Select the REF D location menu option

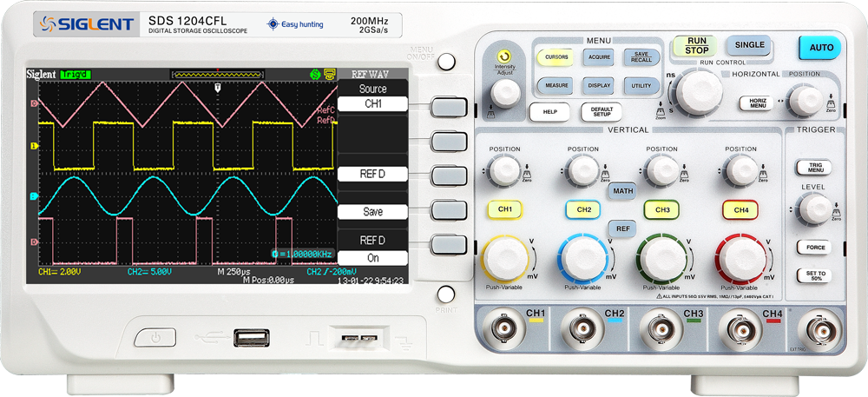click(x=372, y=174)
